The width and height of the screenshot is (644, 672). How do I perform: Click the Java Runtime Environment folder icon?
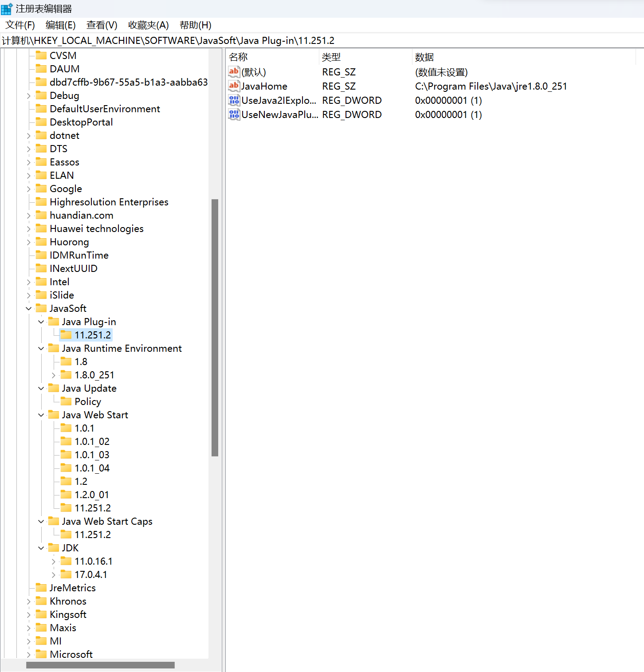pos(53,348)
